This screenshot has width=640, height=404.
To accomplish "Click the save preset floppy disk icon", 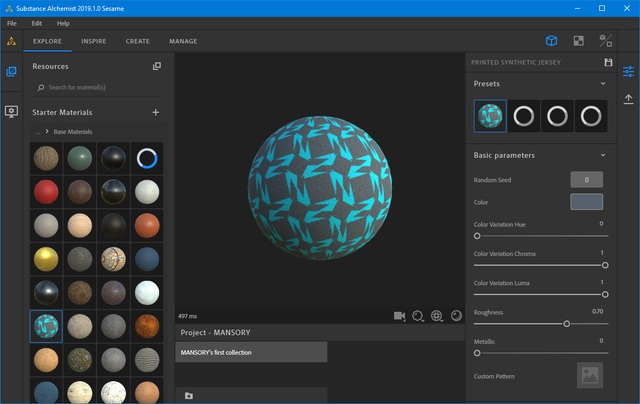I will pyautogui.click(x=608, y=62).
